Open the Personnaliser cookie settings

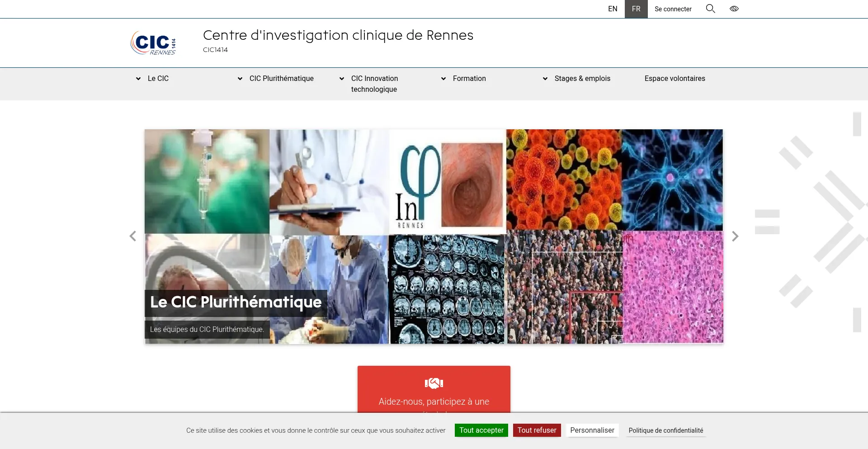point(592,430)
